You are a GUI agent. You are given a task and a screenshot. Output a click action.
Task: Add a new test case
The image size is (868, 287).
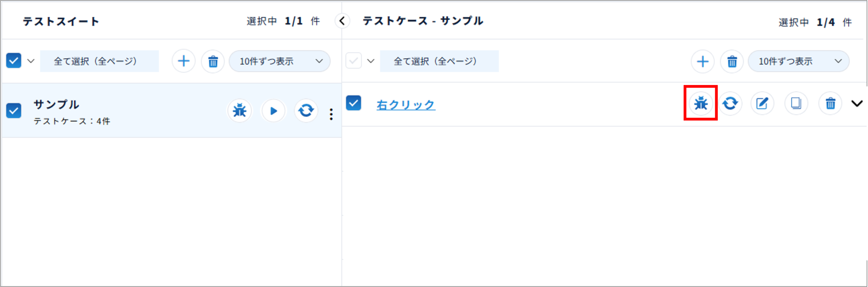click(703, 61)
